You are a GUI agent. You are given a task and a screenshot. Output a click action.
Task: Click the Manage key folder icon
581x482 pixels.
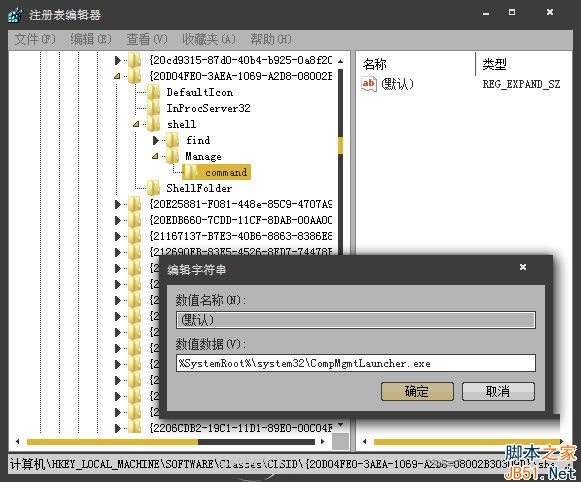173,156
